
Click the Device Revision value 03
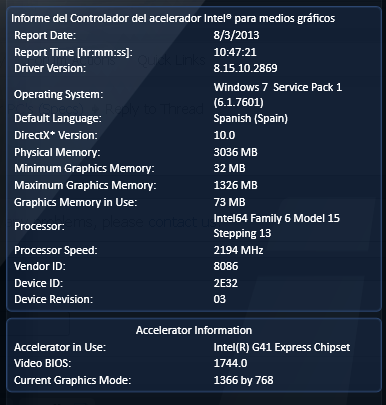click(x=220, y=299)
